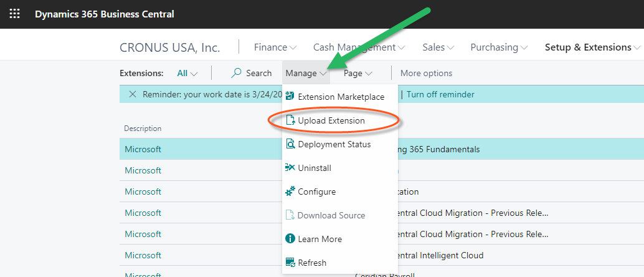This screenshot has height=277, width=644.
Task: Click the Turn off reminder link
Action: (440, 95)
